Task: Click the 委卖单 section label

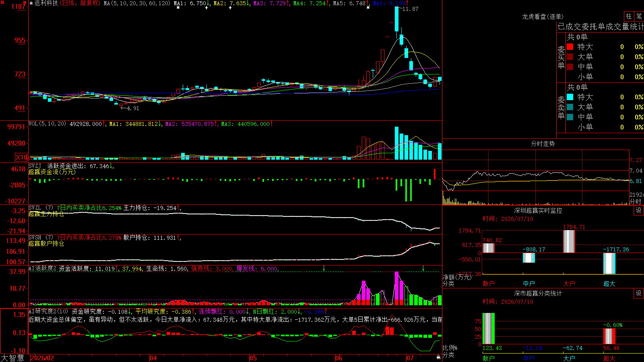Action: point(561,107)
